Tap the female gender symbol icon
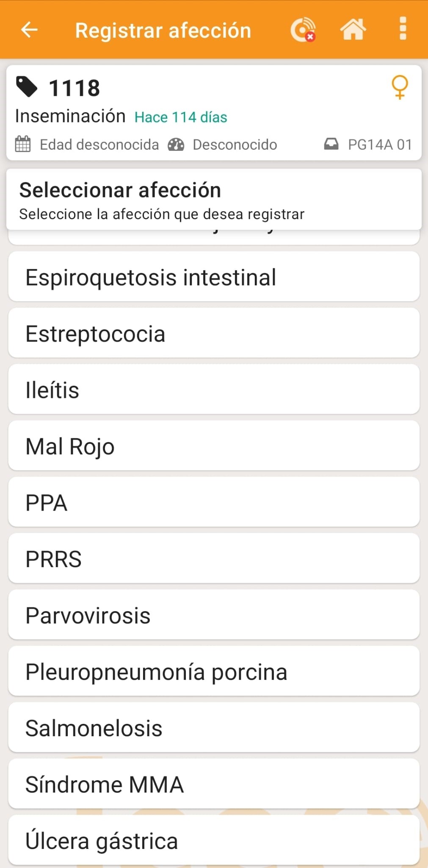The height and width of the screenshot is (868, 428). (400, 87)
